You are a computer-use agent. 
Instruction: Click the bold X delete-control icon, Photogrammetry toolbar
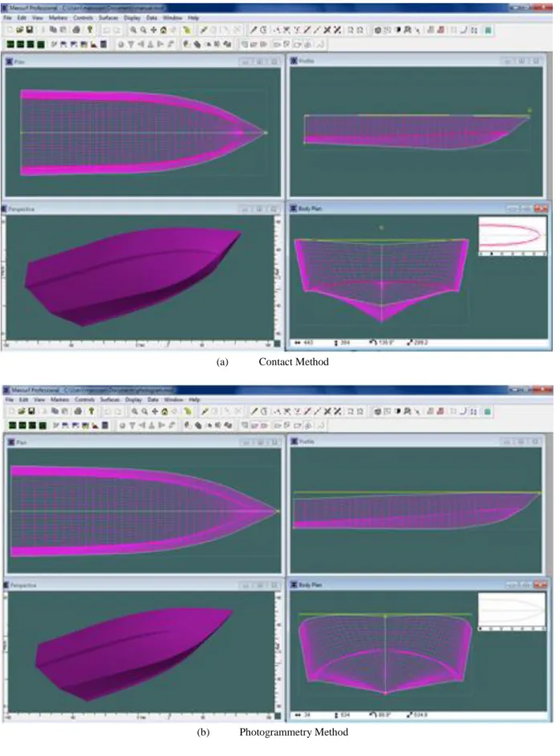coord(327,411)
